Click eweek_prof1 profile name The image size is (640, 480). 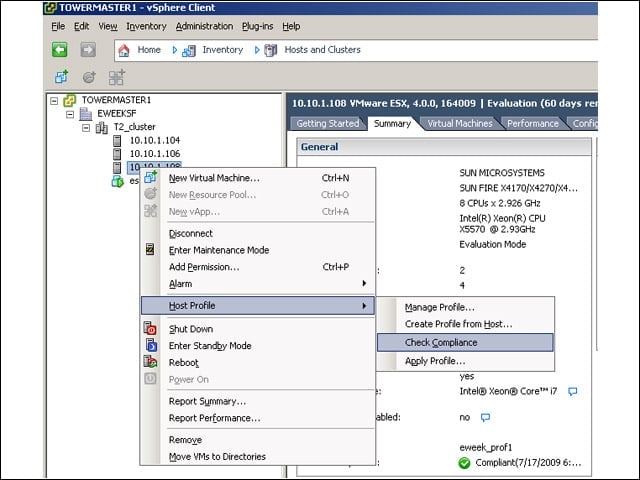coord(486,447)
